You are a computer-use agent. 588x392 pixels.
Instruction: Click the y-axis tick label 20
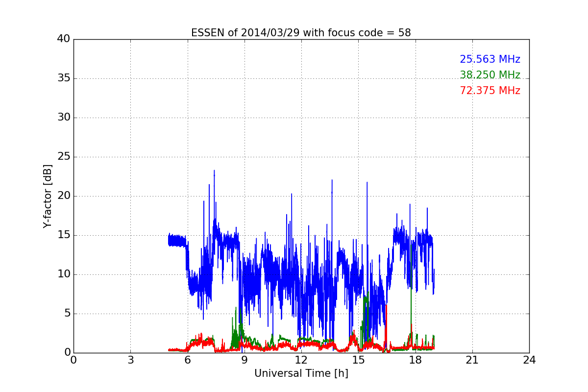[x=63, y=196]
